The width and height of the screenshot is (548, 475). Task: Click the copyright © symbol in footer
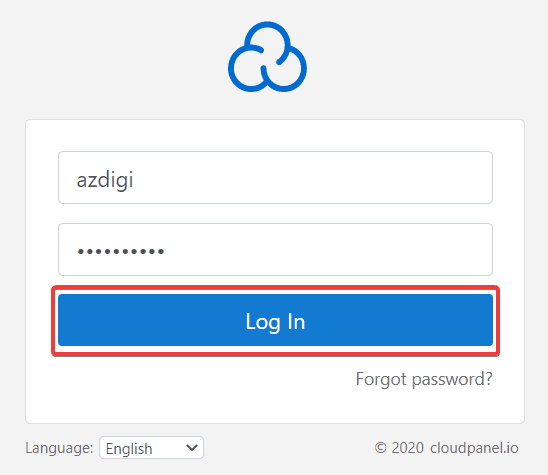(381, 448)
